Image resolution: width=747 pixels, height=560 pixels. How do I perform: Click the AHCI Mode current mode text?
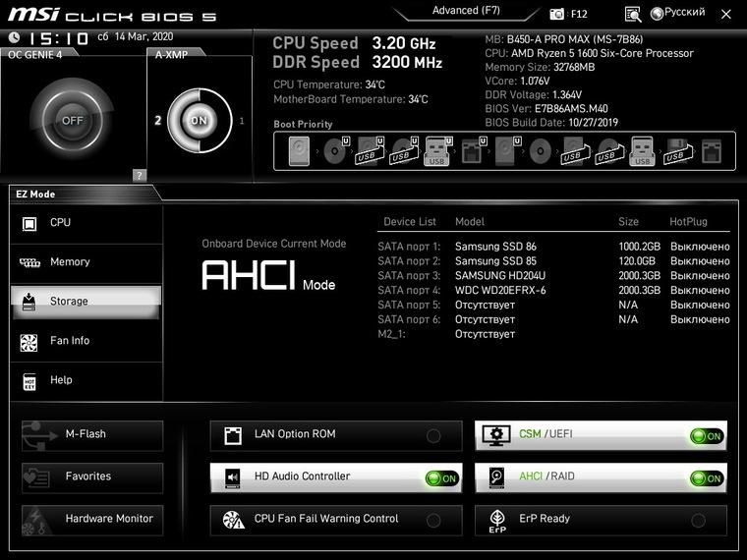tap(268, 276)
